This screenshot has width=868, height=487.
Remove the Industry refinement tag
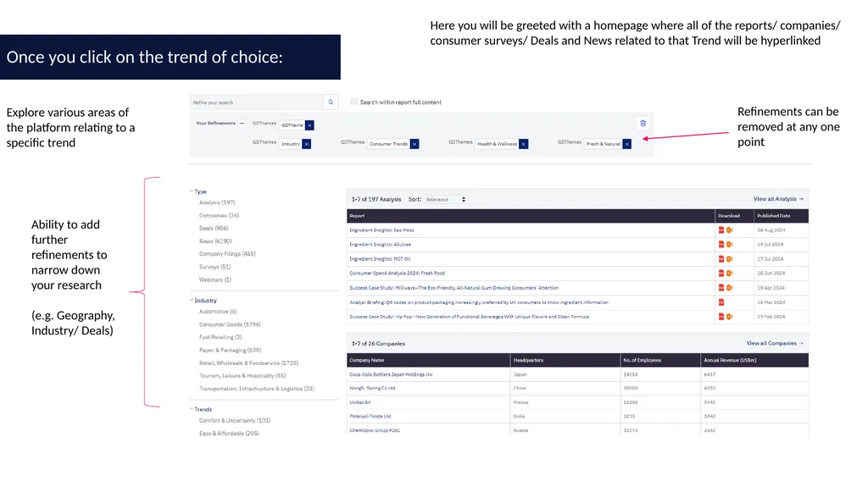[x=307, y=144]
